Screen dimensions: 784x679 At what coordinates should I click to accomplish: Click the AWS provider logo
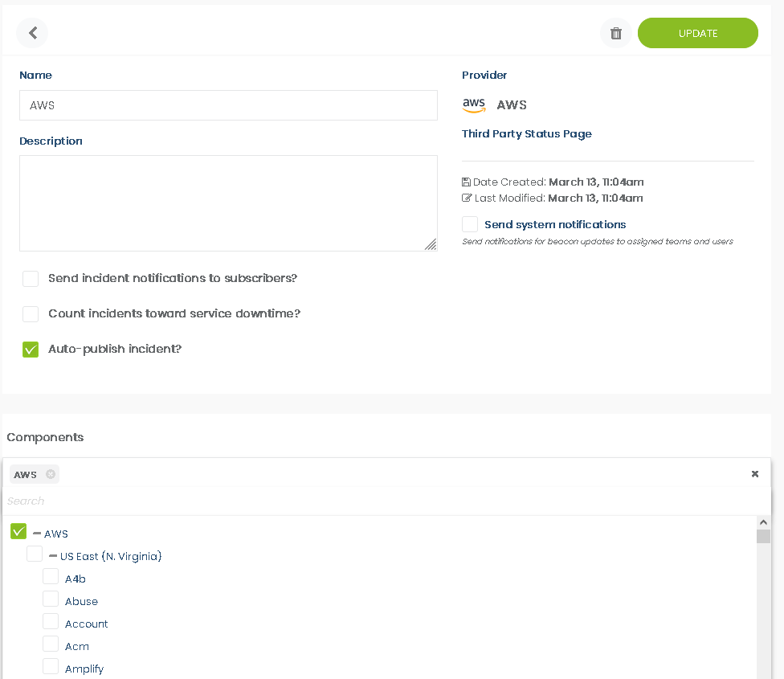pyautogui.click(x=473, y=105)
